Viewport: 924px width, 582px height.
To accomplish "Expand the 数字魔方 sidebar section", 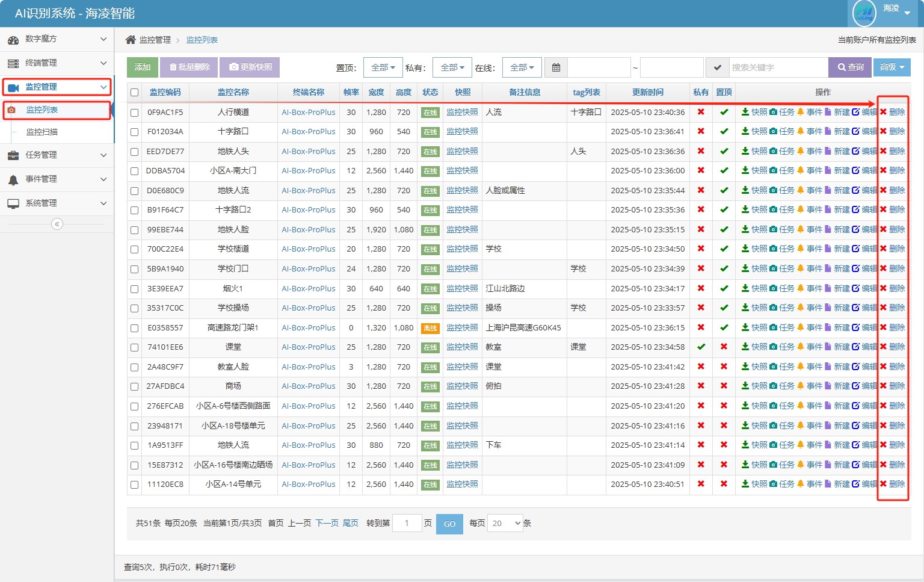I will point(57,39).
